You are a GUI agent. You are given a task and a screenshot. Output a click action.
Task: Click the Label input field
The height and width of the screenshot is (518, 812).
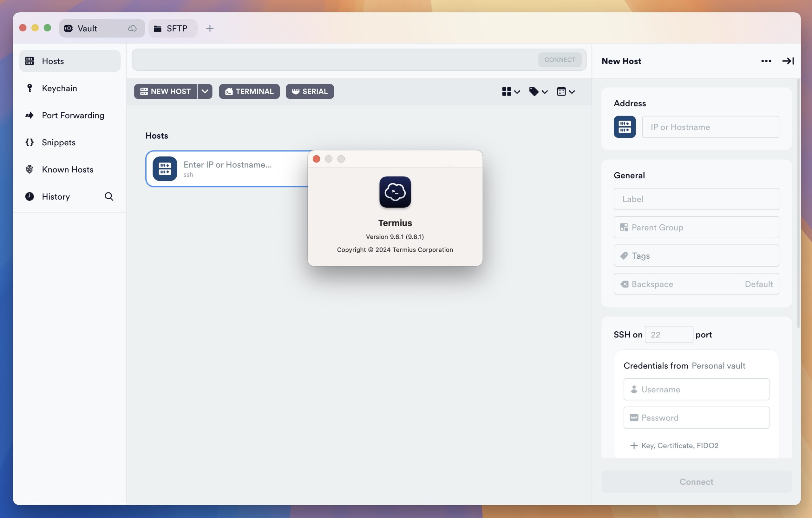pyautogui.click(x=696, y=199)
